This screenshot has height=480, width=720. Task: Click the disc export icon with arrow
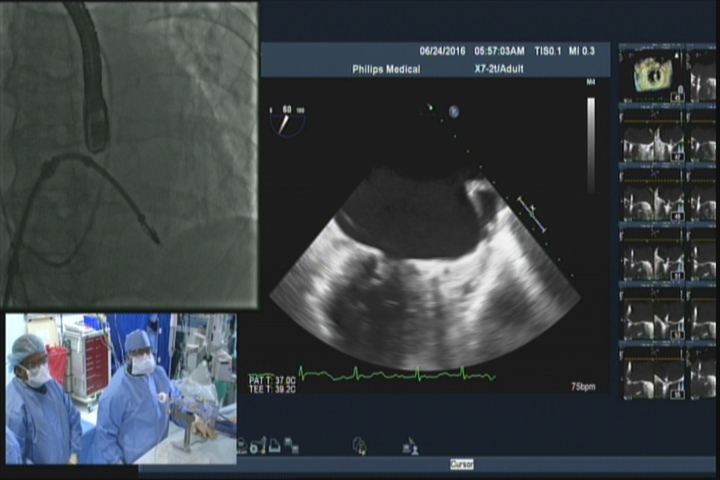[258, 445]
